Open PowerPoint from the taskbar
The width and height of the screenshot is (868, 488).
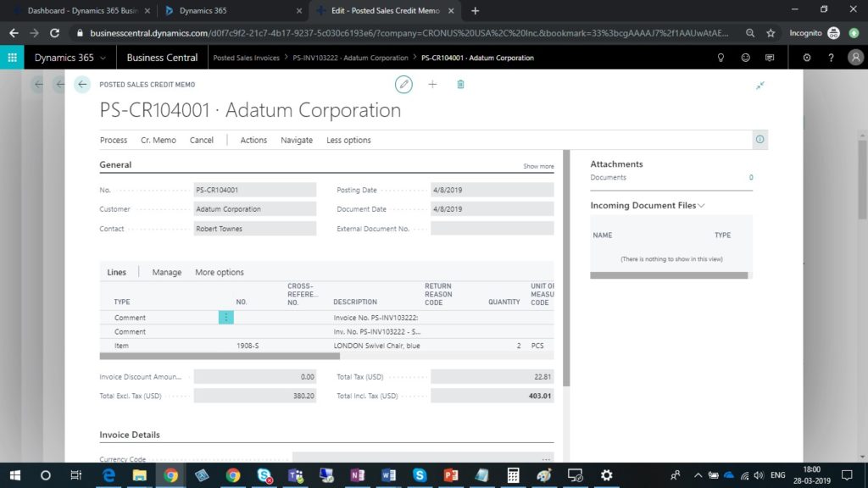pyautogui.click(x=451, y=475)
